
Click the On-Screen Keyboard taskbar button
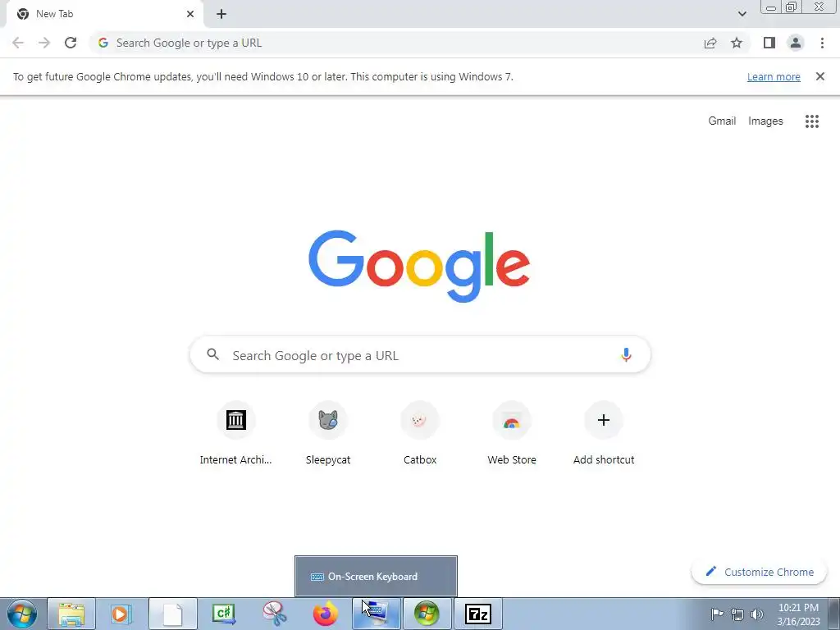[x=376, y=614]
